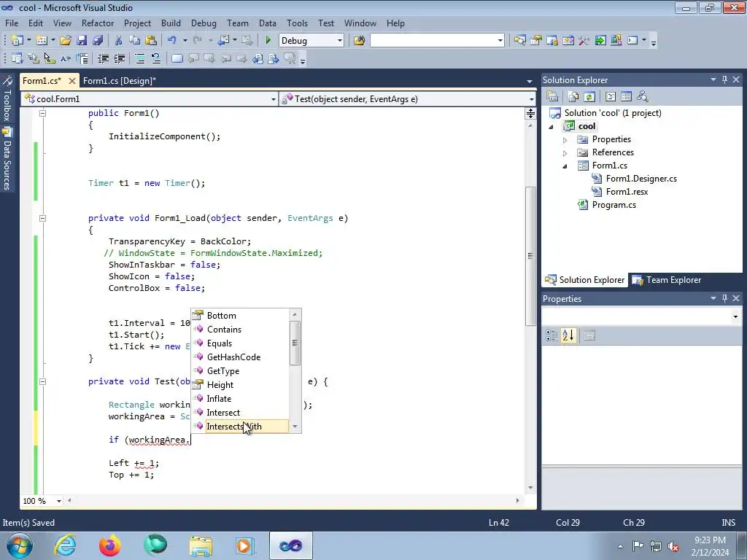Viewport: 747px width, 560px height.
Task: Open the cool.Form1 class dropdown
Action: pyautogui.click(x=273, y=99)
